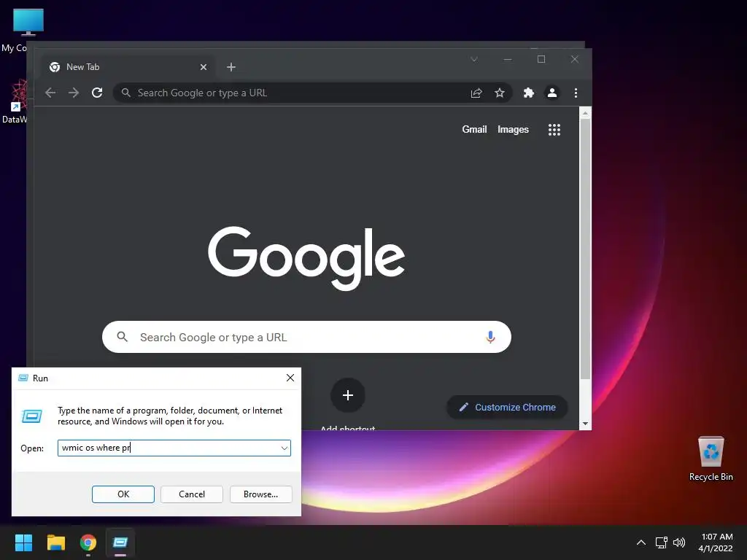Screen dimensions: 747x560
Task: Minimize the Chrome window
Action: 508,60
